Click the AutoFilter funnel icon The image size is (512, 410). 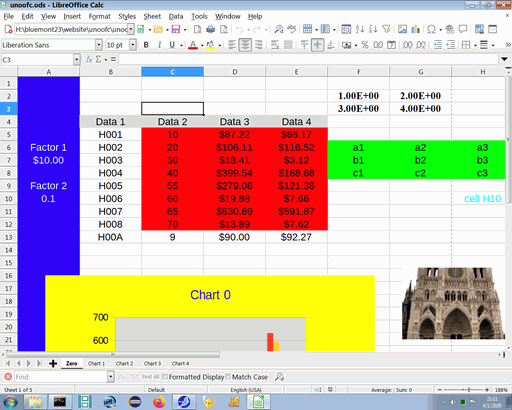[386, 29]
